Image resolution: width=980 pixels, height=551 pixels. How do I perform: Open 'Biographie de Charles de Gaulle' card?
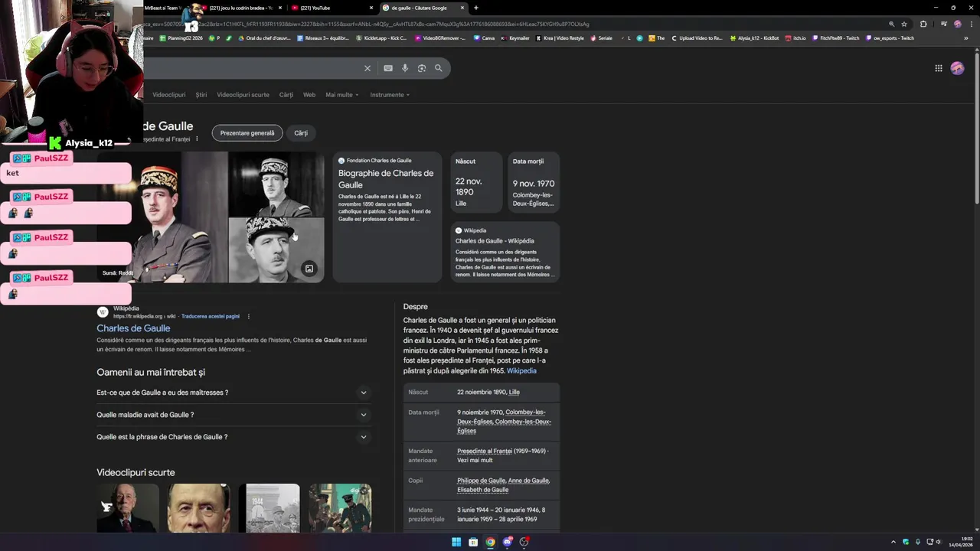click(x=387, y=217)
